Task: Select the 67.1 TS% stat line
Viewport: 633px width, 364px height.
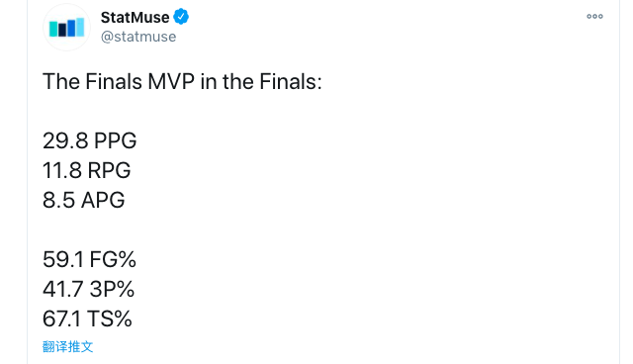Action: [x=87, y=318]
